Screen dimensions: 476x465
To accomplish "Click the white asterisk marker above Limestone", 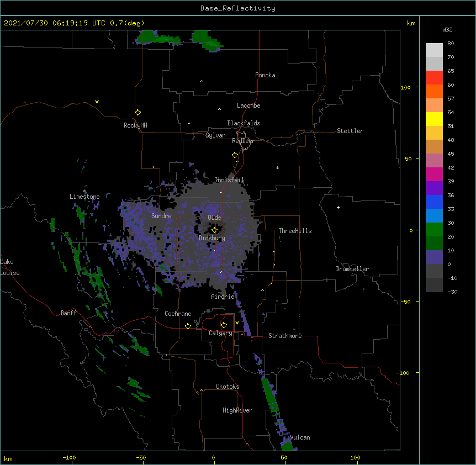I will (85, 191).
